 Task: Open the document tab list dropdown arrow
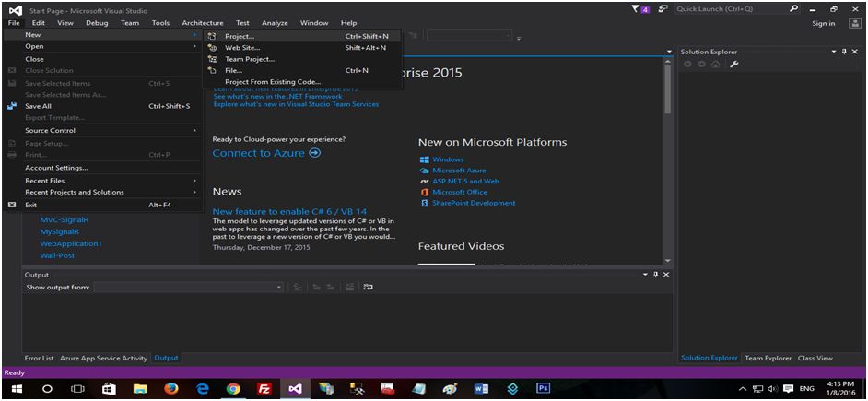tap(670, 52)
